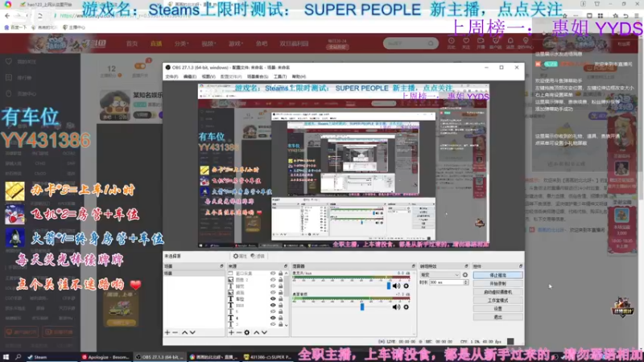Pop out the 混音器 mixer dock
The height and width of the screenshot is (362, 644).
413,266
